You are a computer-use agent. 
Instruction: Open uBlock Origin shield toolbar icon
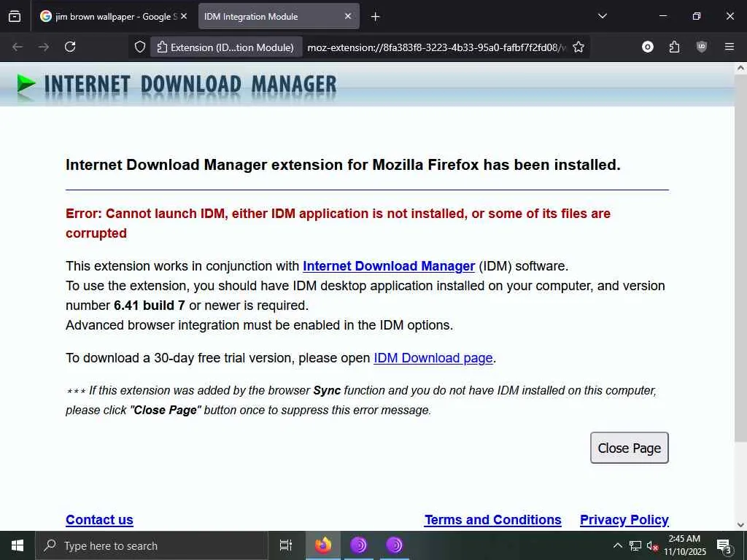(702, 47)
